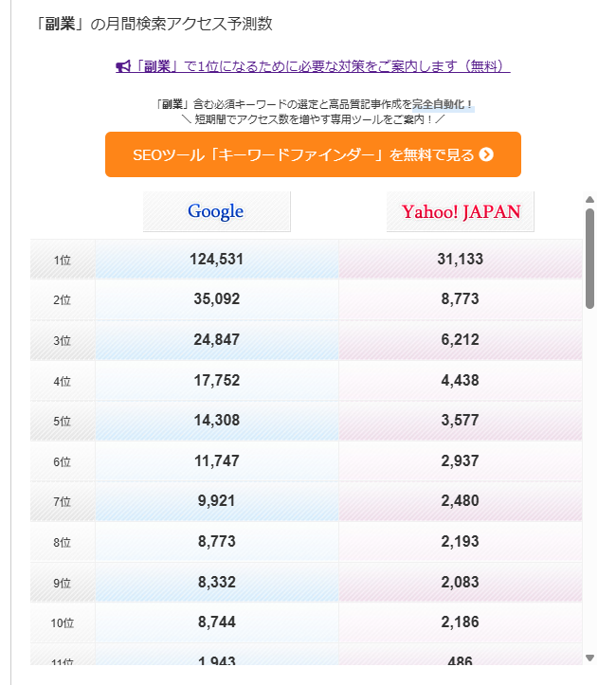Click Google 6位 value 11,747

point(217,461)
